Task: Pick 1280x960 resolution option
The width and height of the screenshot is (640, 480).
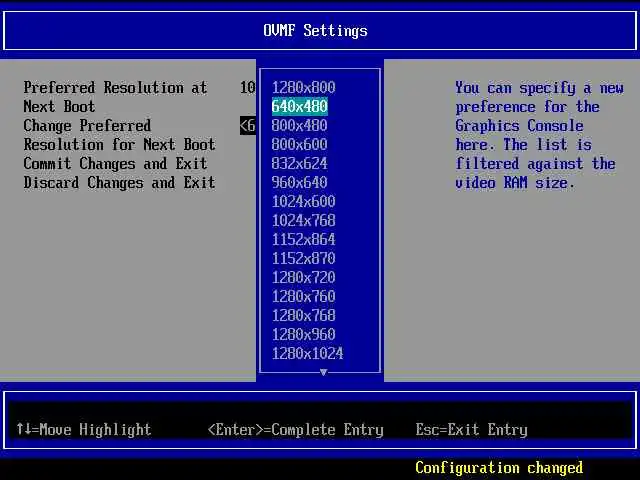Action: pyautogui.click(x=303, y=334)
